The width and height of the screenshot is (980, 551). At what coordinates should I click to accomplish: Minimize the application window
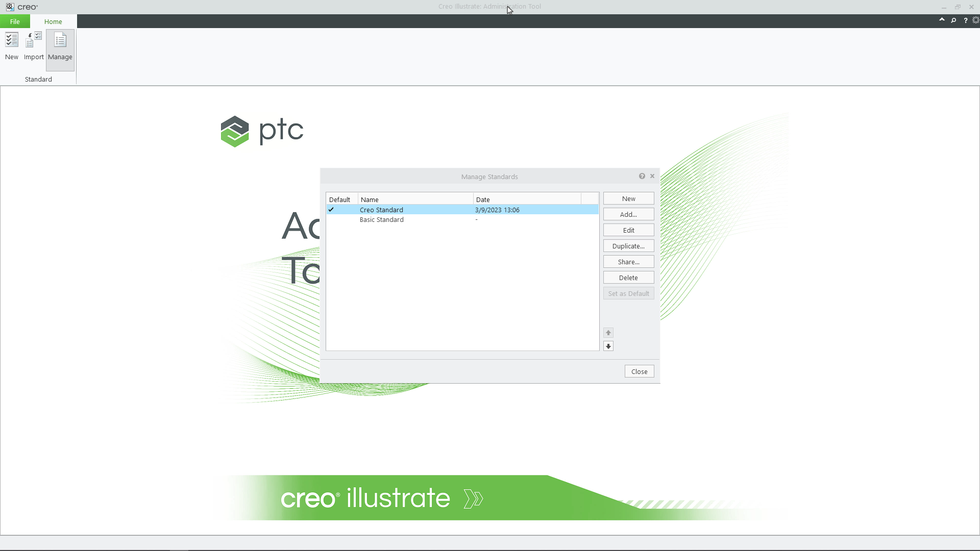click(x=944, y=7)
